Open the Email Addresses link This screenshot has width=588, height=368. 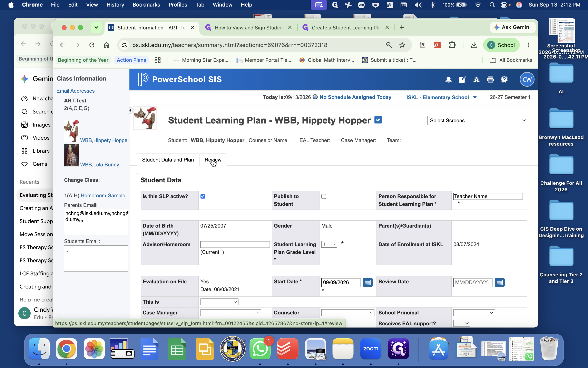(x=76, y=91)
